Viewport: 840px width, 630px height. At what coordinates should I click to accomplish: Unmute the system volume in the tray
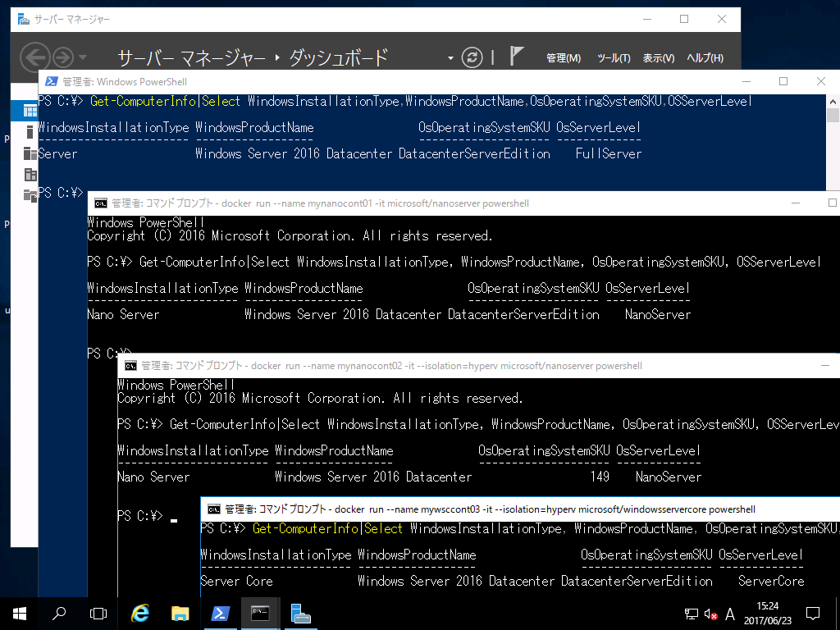click(x=710, y=613)
